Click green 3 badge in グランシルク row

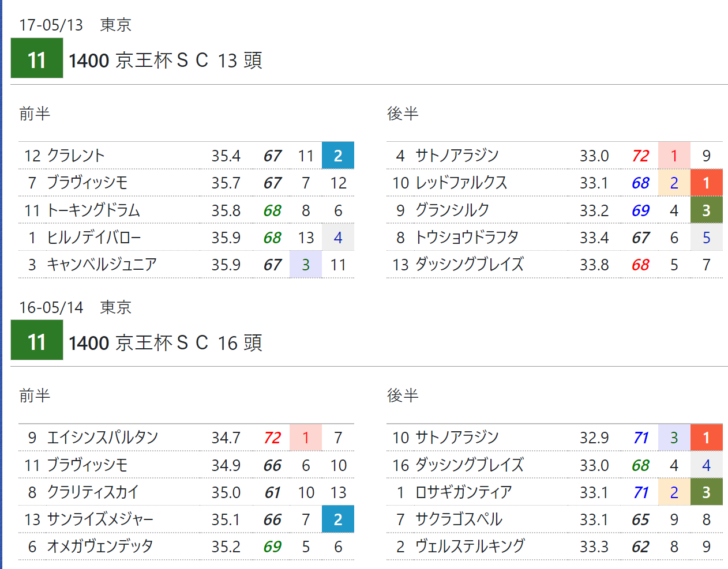pos(706,210)
